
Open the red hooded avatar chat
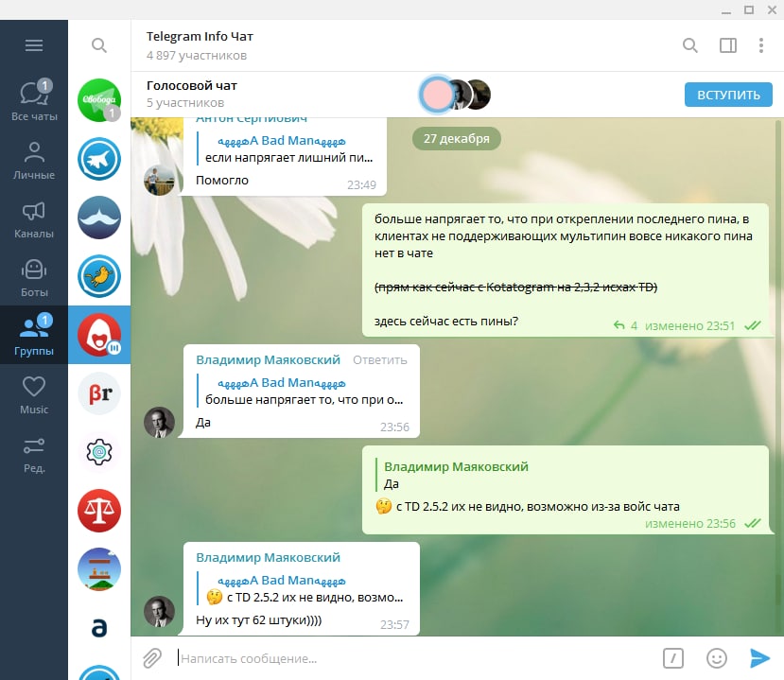coord(99,335)
